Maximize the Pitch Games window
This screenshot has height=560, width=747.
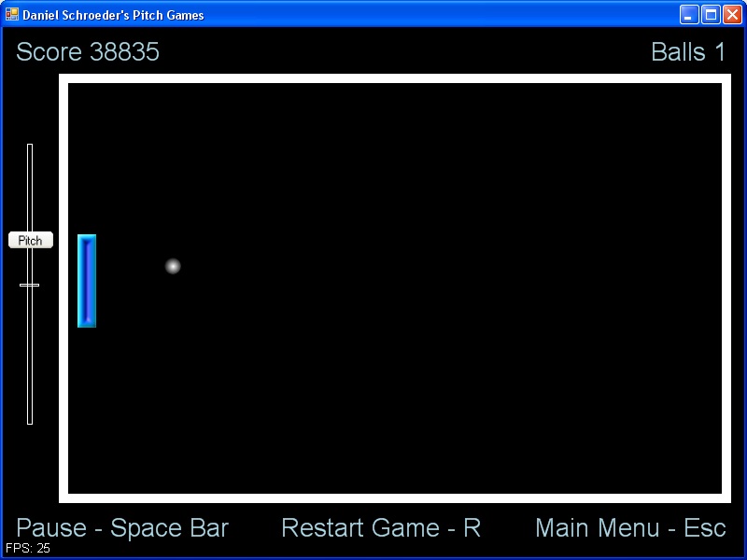coord(711,15)
